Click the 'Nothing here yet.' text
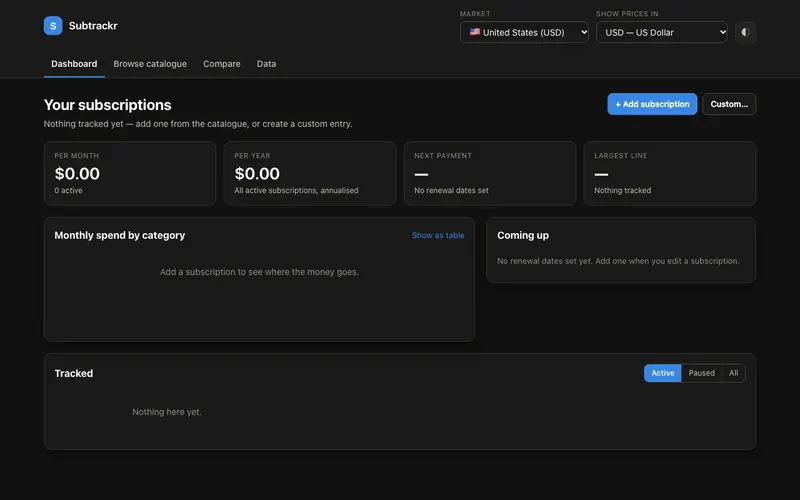800x500 pixels. (167, 412)
